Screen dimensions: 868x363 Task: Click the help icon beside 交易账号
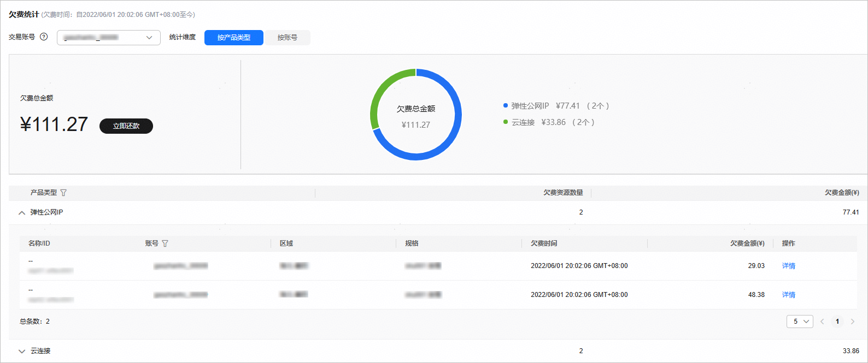tap(44, 37)
